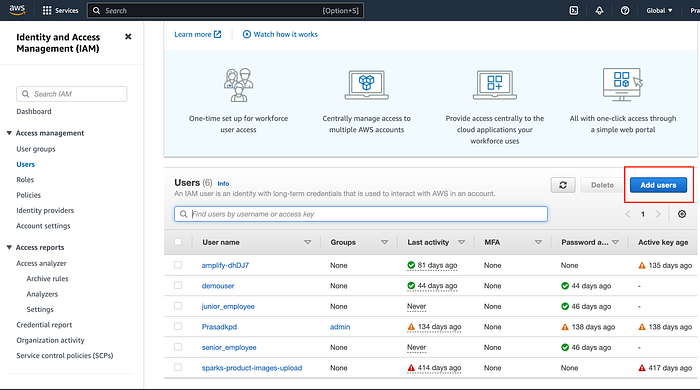Click the multiple AWS accounts laptop icon
Image resolution: width=700 pixels, height=390 pixels.
367,85
